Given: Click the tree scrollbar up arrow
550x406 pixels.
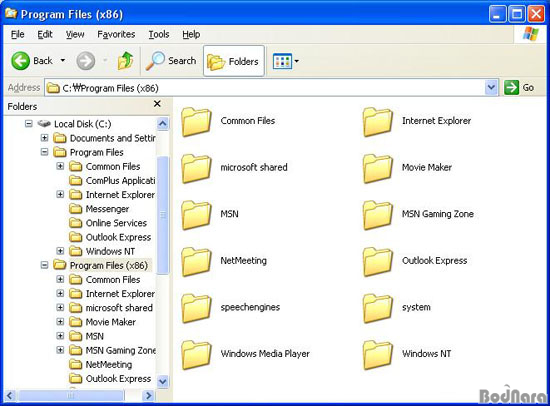Looking at the screenshot, I should point(162,124).
